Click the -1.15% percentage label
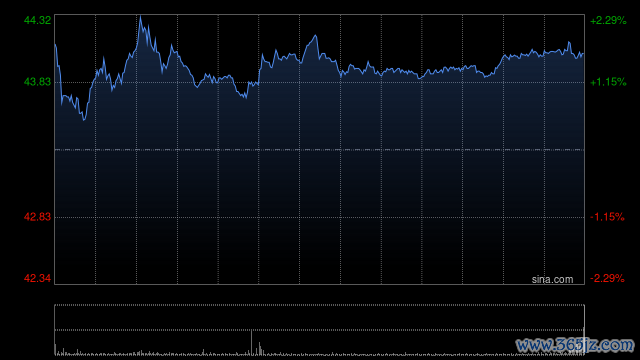 (607, 217)
